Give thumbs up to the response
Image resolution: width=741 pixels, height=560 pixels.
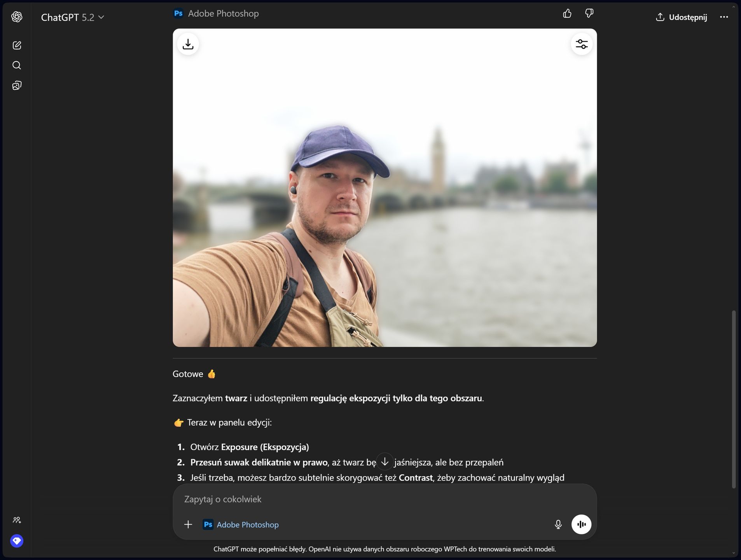point(567,14)
